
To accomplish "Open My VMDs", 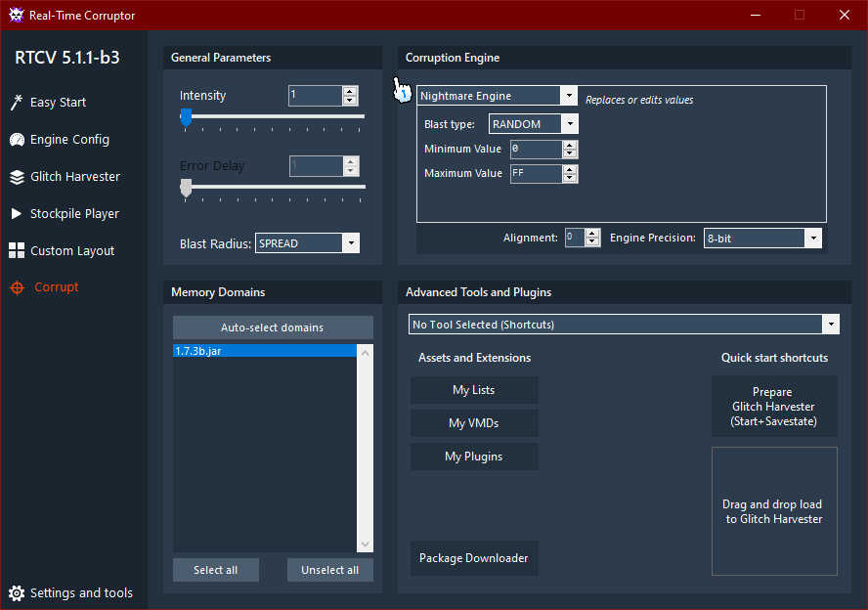I will (x=474, y=423).
